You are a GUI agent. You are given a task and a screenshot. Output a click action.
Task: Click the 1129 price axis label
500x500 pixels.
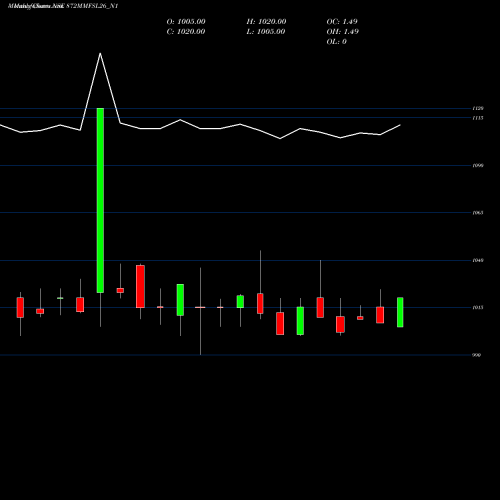(478, 108)
